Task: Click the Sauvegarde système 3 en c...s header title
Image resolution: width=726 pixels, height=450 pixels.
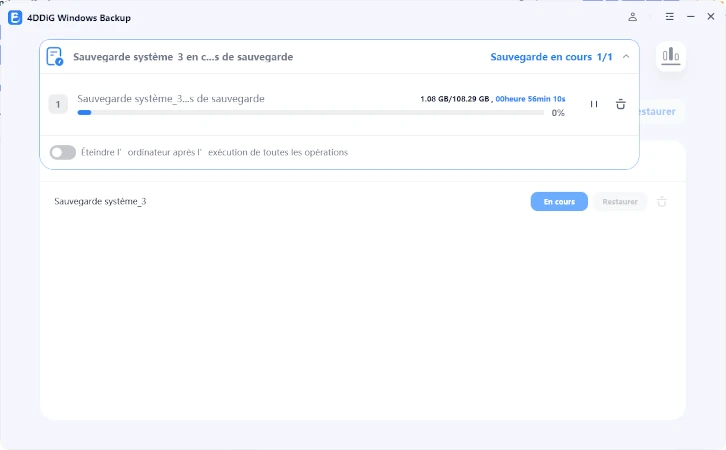Action: pyautogui.click(x=183, y=57)
